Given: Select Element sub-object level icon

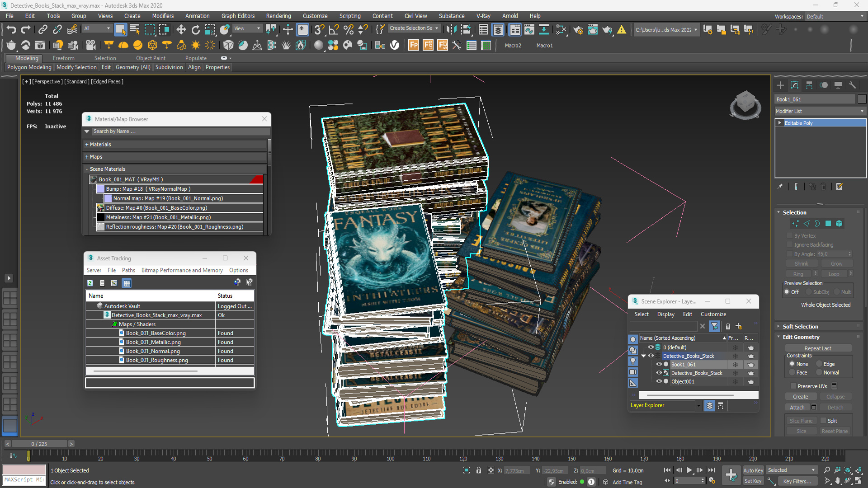Looking at the screenshot, I should click(x=839, y=224).
